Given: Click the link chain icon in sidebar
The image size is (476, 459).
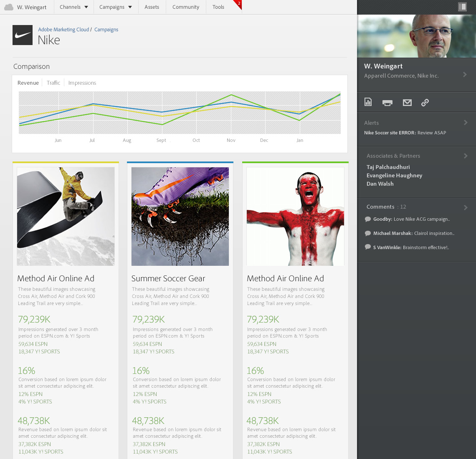Looking at the screenshot, I should pos(425,103).
